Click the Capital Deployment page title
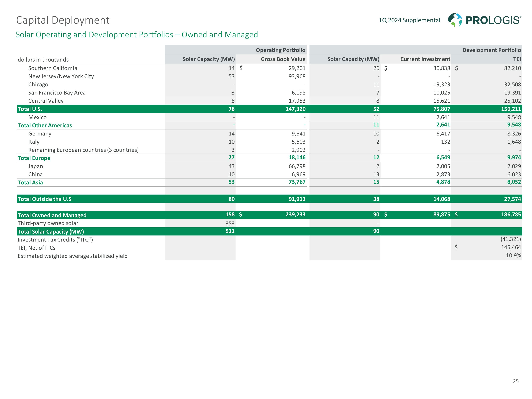This screenshot has width=532, height=399. click(x=63, y=20)
